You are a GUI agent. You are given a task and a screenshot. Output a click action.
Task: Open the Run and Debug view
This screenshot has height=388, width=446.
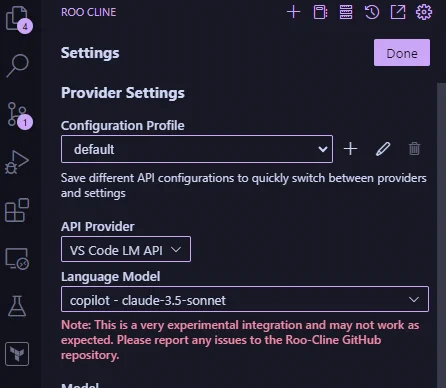tap(17, 162)
